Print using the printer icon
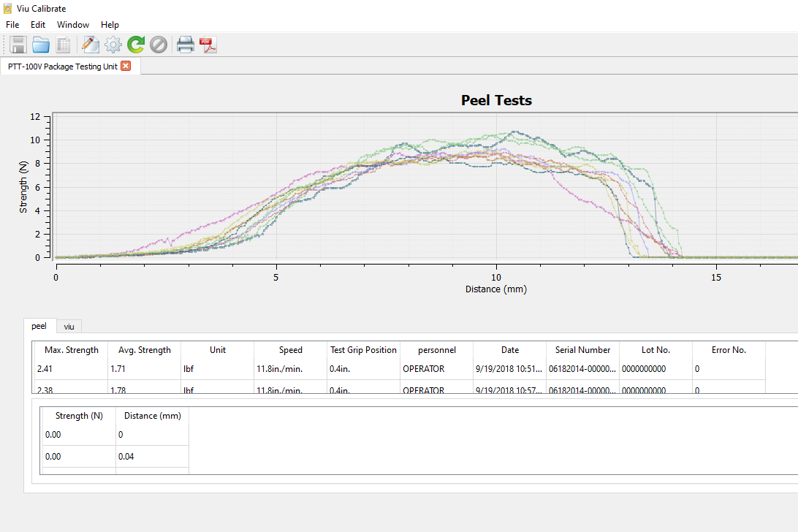 coord(186,45)
